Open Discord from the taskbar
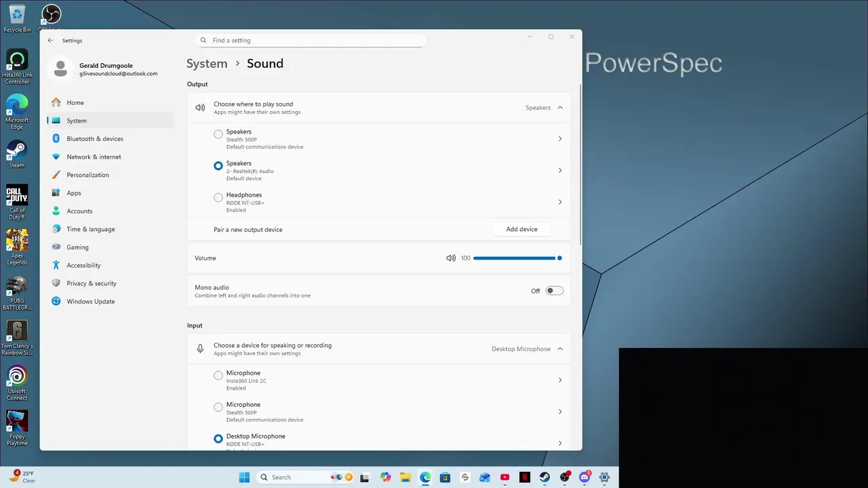This screenshot has width=868, height=488. click(x=585, y=477)
